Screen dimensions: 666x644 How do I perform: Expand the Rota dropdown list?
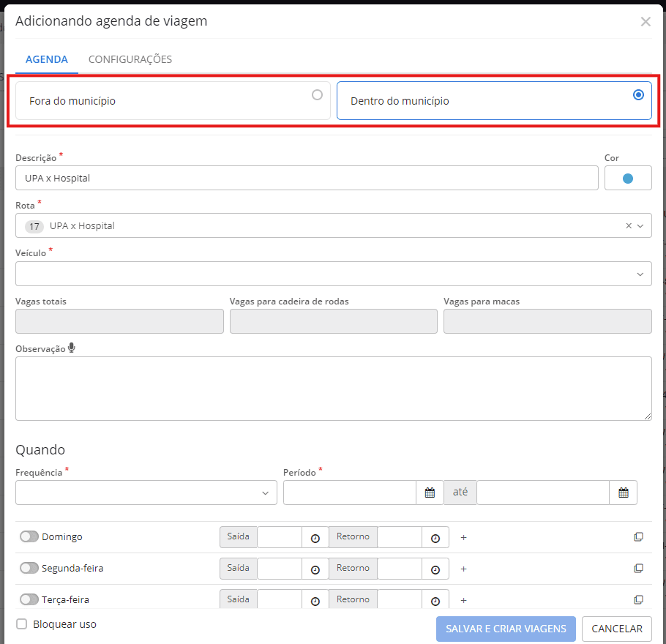640,226
